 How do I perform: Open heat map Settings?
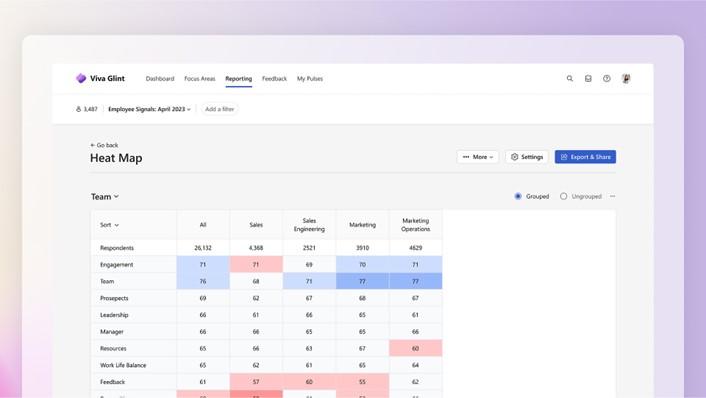coord(527,157)
